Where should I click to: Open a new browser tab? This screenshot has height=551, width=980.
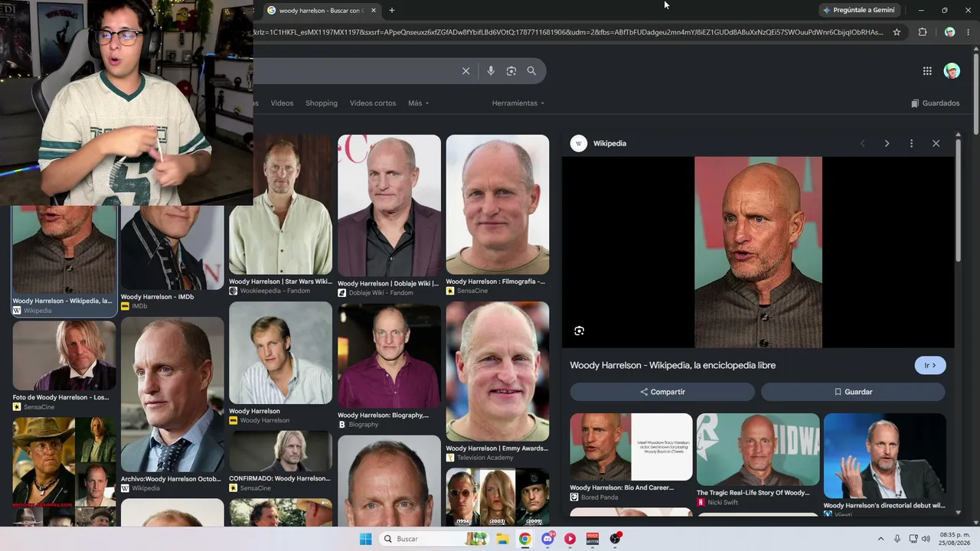[x=392, y=11]
